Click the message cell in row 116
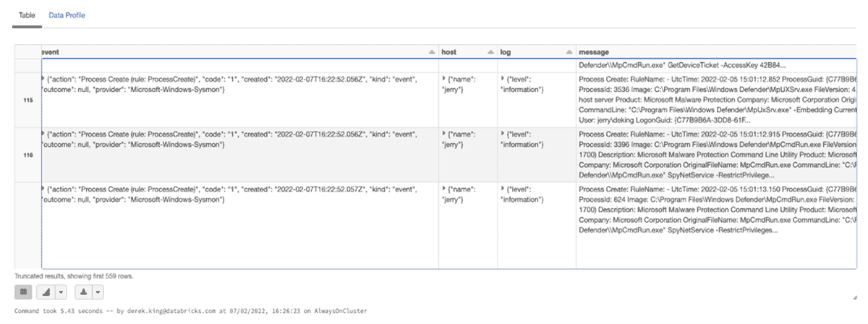 [x=716, y=155]
